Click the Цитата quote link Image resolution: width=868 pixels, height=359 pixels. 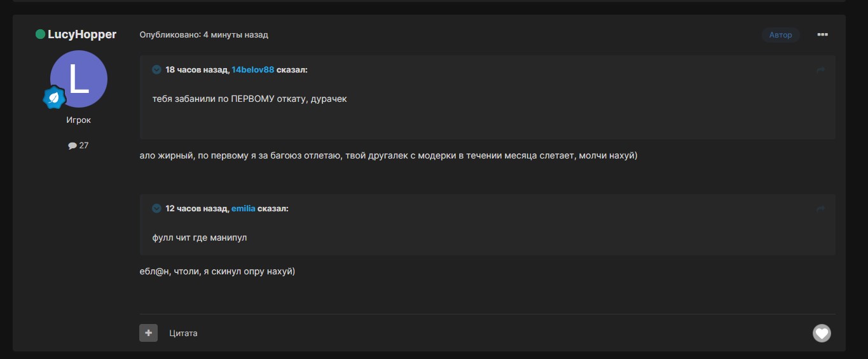coord(183,333)
